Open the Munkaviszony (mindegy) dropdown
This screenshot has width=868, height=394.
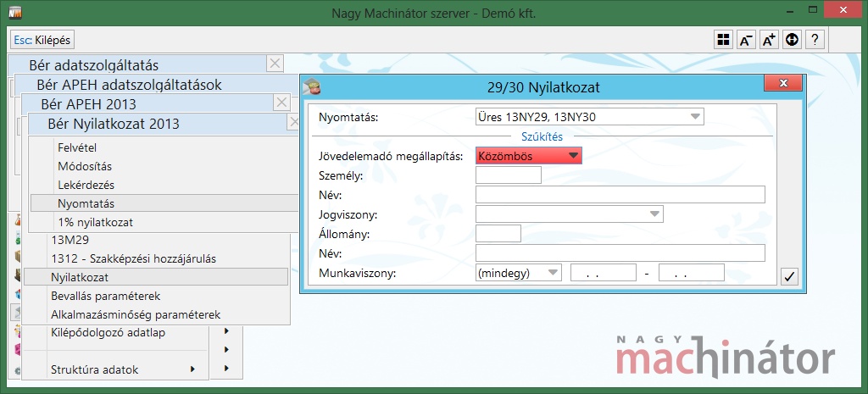coord(518,273)
